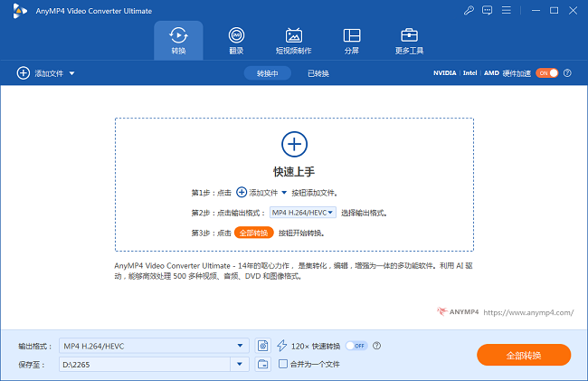588x381 pixels.
Task: Open output format settings gear icon
Action: 262,346
